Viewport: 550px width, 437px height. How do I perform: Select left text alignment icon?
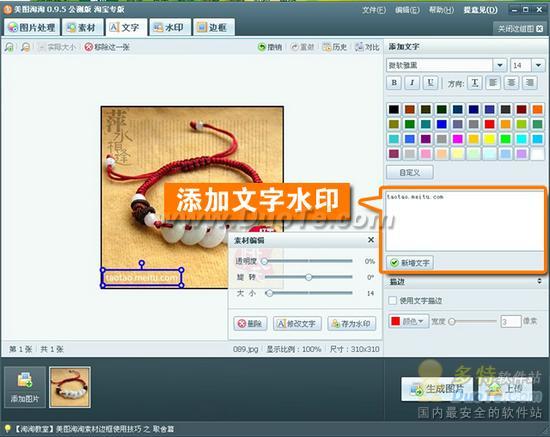[493, 83]
